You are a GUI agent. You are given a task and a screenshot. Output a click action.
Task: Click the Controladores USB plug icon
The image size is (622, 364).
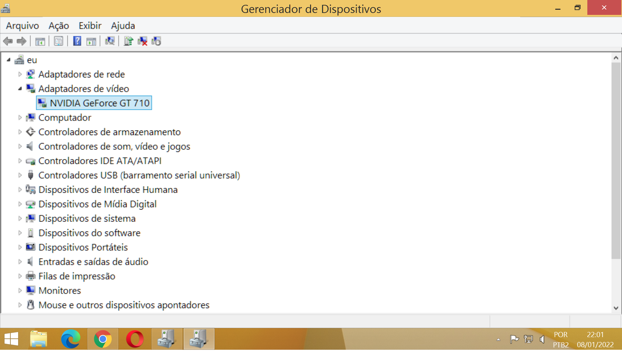tap(30, 175)
